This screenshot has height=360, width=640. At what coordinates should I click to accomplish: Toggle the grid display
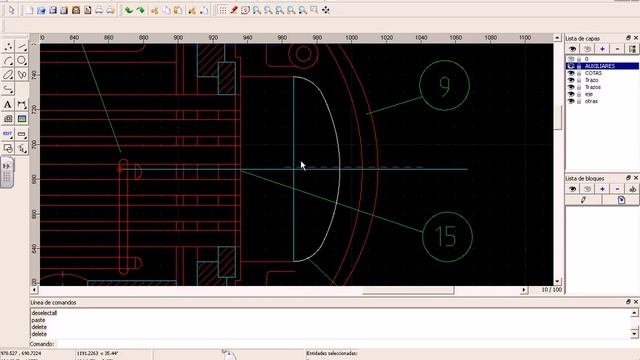[x=222, y=10]
